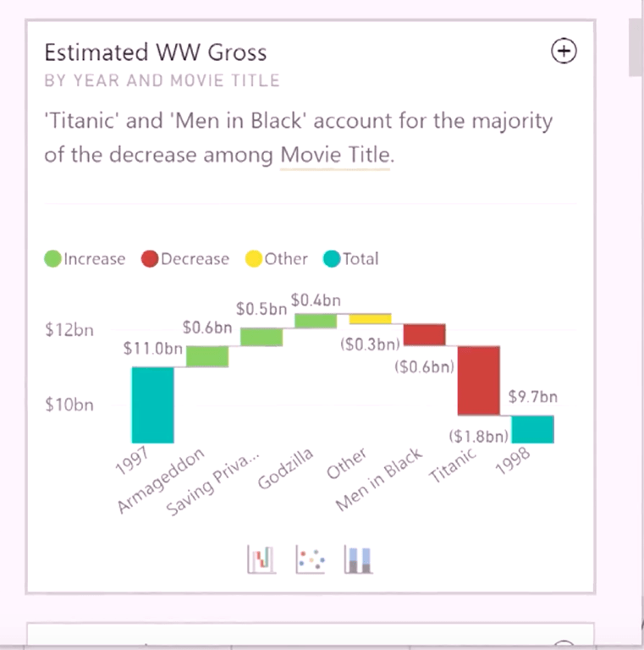Click the underlined Movie Title link
Screen dimensions: 644x650
click(x=335, y=156)
